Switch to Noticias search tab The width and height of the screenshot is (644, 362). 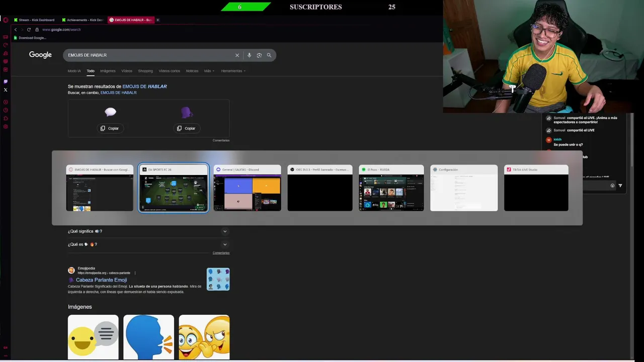point(192,71)
